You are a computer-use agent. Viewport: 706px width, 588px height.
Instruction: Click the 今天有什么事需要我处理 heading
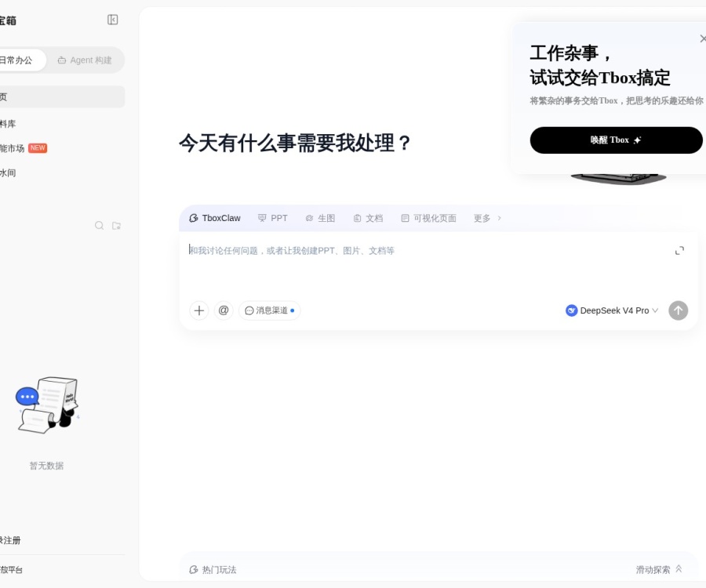295,143
